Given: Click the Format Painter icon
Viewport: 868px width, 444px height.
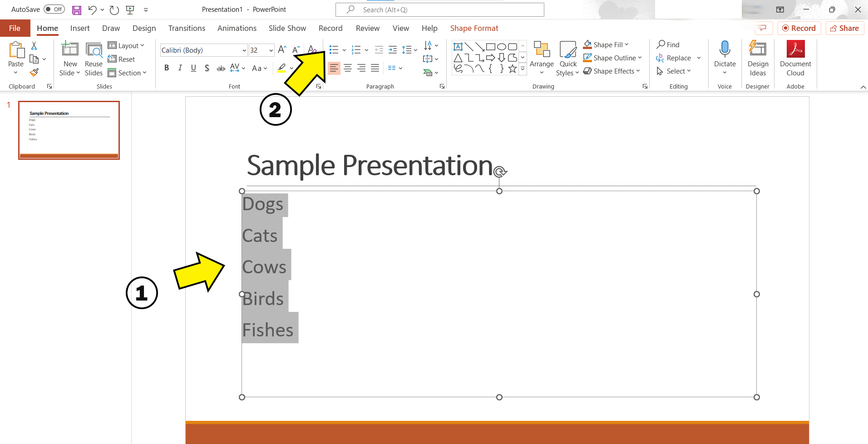Looking at the screenshot, I should point(34,72).
